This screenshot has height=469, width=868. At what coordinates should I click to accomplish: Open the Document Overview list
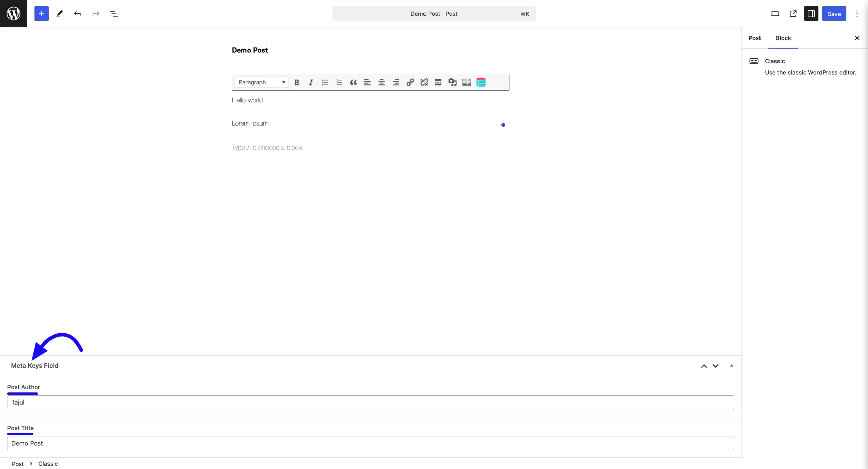click(114, 14)
